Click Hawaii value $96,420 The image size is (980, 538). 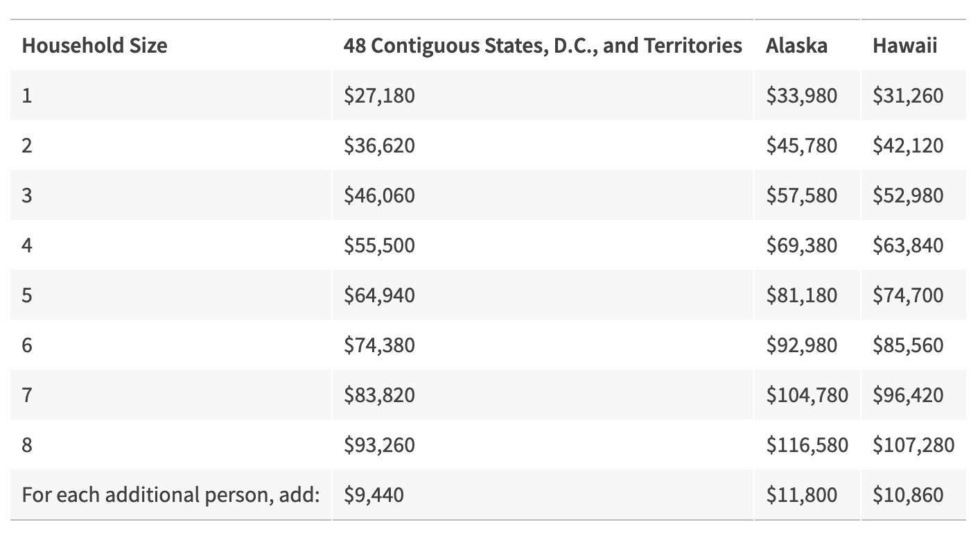click(x=908, y=395)
